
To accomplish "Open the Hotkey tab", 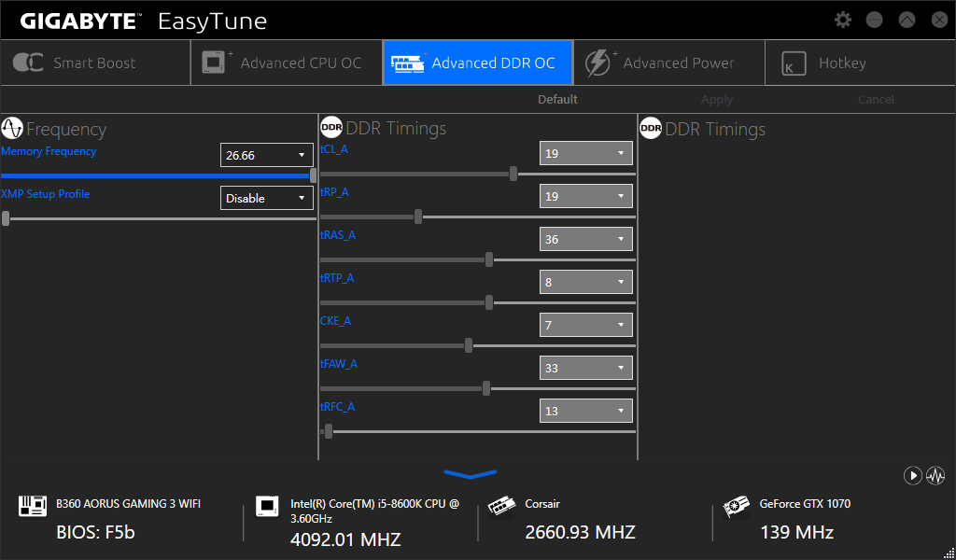I will click(860, 63).
